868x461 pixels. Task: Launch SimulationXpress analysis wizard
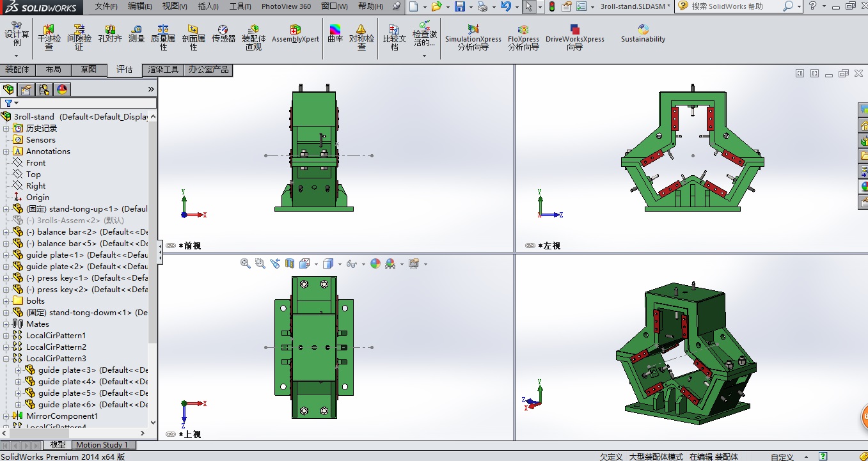473,38
